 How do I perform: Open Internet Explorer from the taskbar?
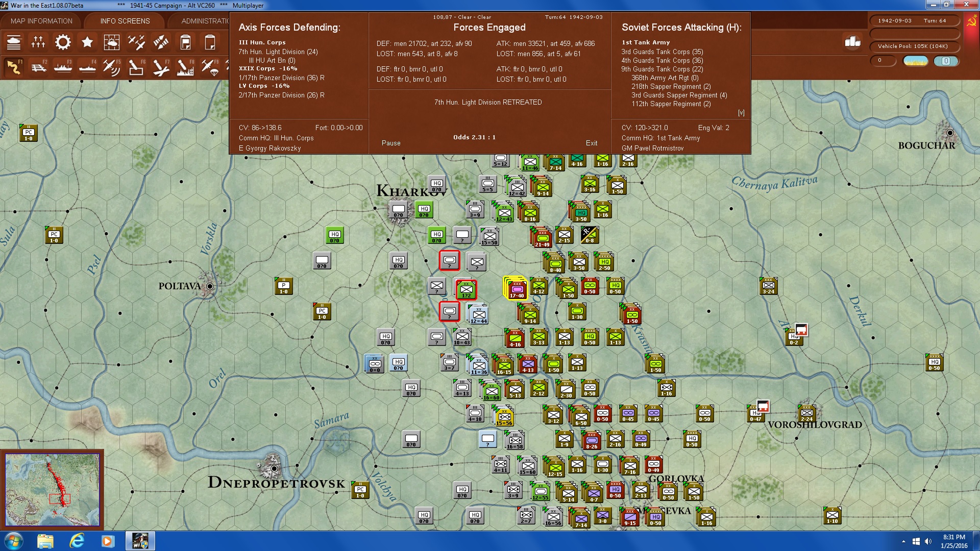[x=77, y=541]
